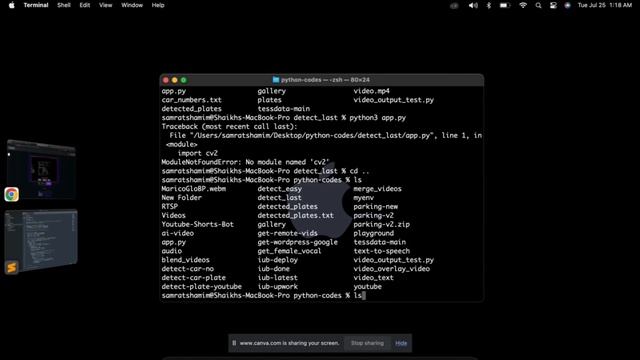The image size is (640, 360).
Task: Click the Siri icon in menu bar
Action: (567, 5)
